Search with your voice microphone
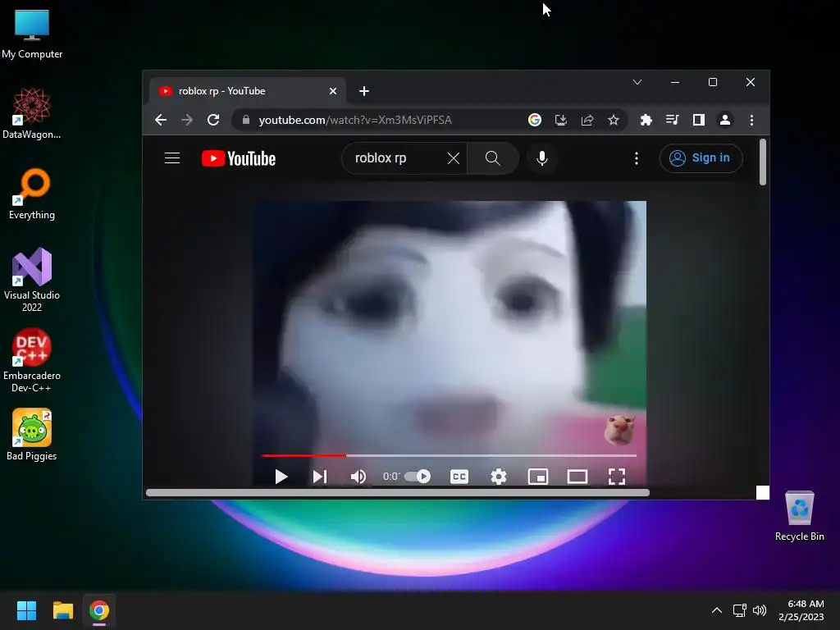Viewport: 840px width, 630px height. click(542, 158)
